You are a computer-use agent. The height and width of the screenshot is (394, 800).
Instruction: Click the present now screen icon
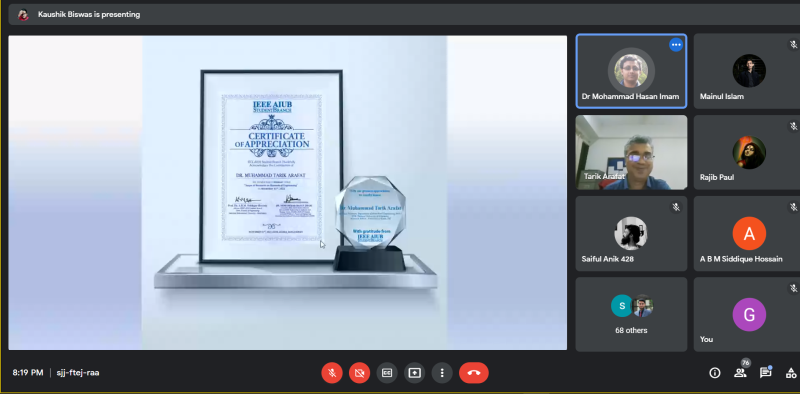pos(414,373)
